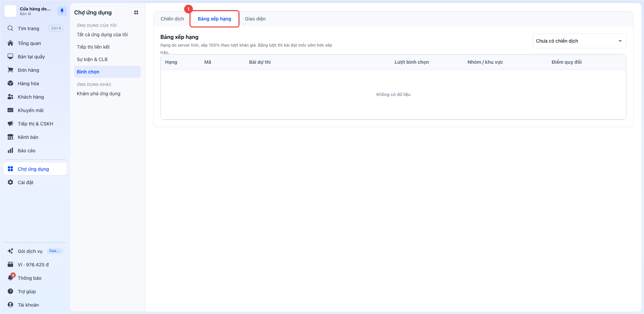This screenshot has height=314, width=644.
Task: Click the cart icon for Đơn hàng
Action: pos(10,70)
